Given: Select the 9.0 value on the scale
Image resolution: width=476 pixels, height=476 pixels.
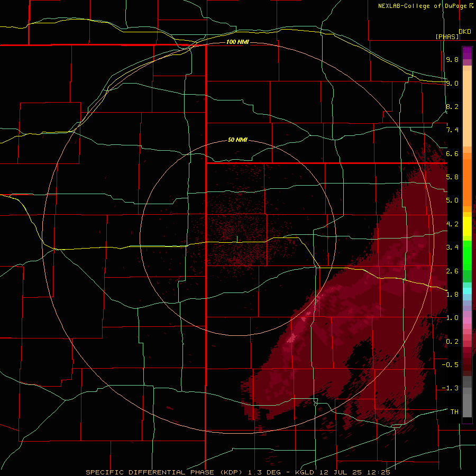Looking at the screenshot, I should 452,83.
